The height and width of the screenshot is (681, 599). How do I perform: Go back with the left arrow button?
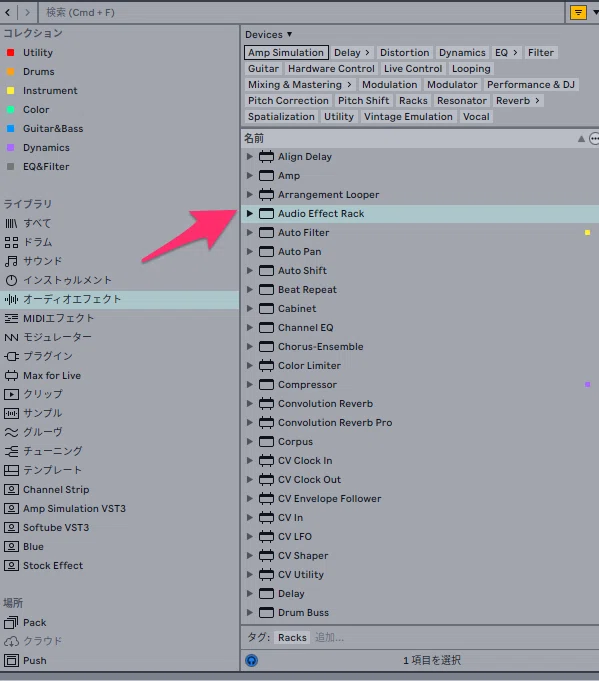(x=7, y=13)
